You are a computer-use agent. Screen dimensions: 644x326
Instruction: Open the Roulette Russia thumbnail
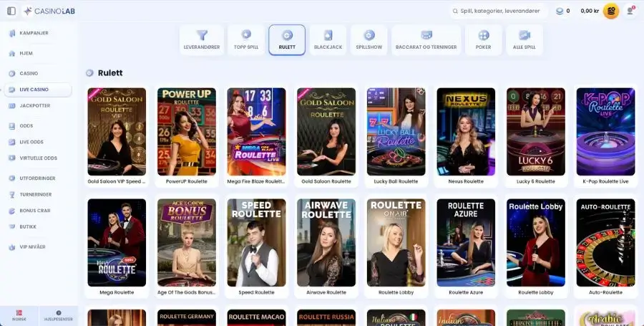coord(326,318)
